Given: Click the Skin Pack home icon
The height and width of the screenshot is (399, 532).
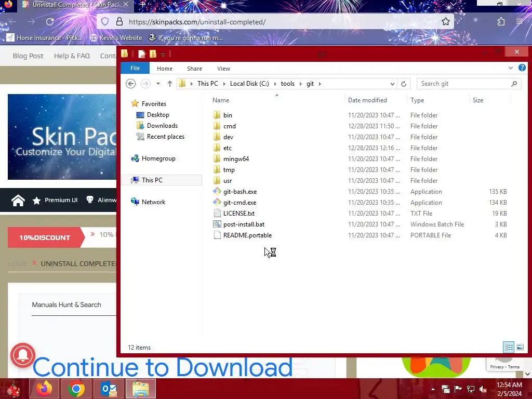Looking at the screenshot, I should [18, 200].
